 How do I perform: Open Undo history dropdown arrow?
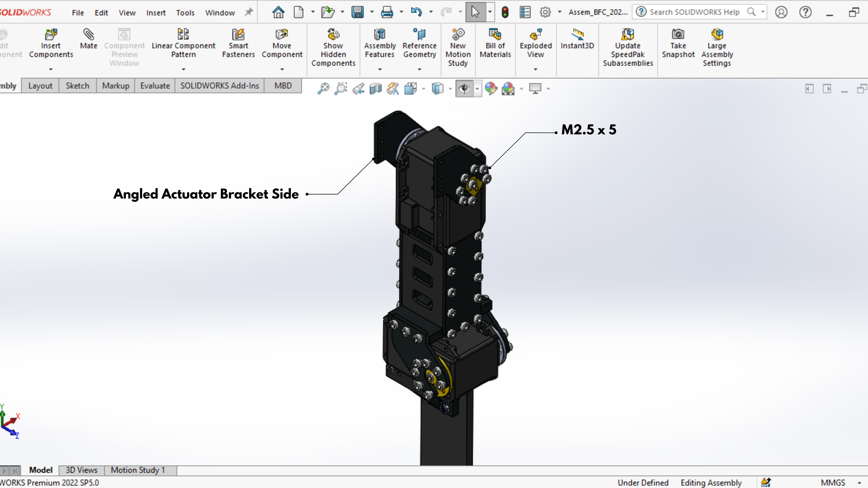pyautogui.click(x=431, y=12)
